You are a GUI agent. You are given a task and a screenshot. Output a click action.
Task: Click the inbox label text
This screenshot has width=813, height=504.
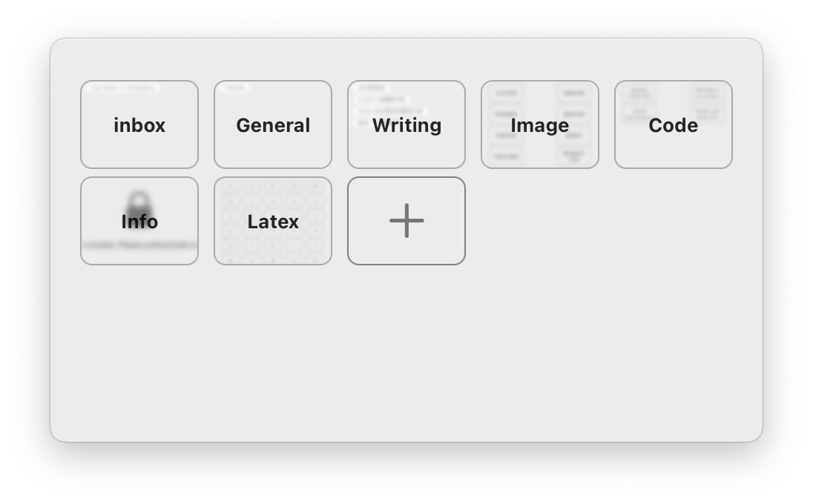pyautogui.click(x=139, y=125)
